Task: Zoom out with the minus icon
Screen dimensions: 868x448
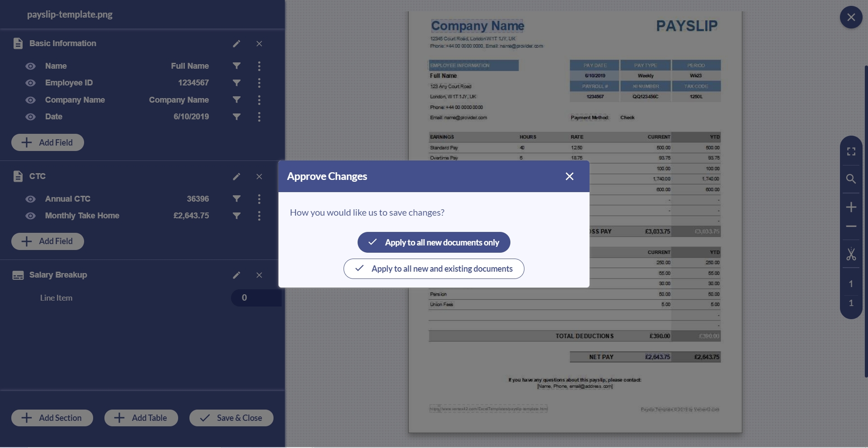Action: click(851, 226)
